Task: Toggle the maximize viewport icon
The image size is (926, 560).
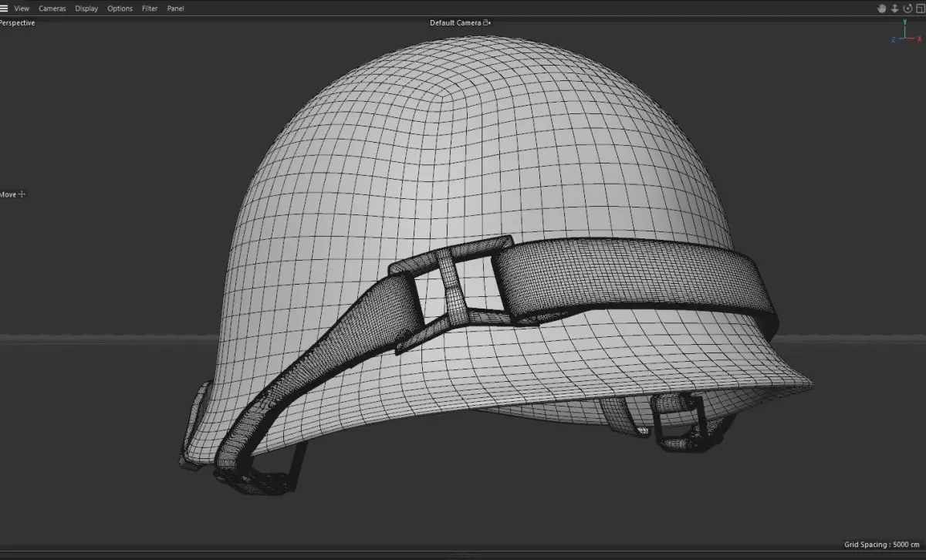Action: click(920, 8)
